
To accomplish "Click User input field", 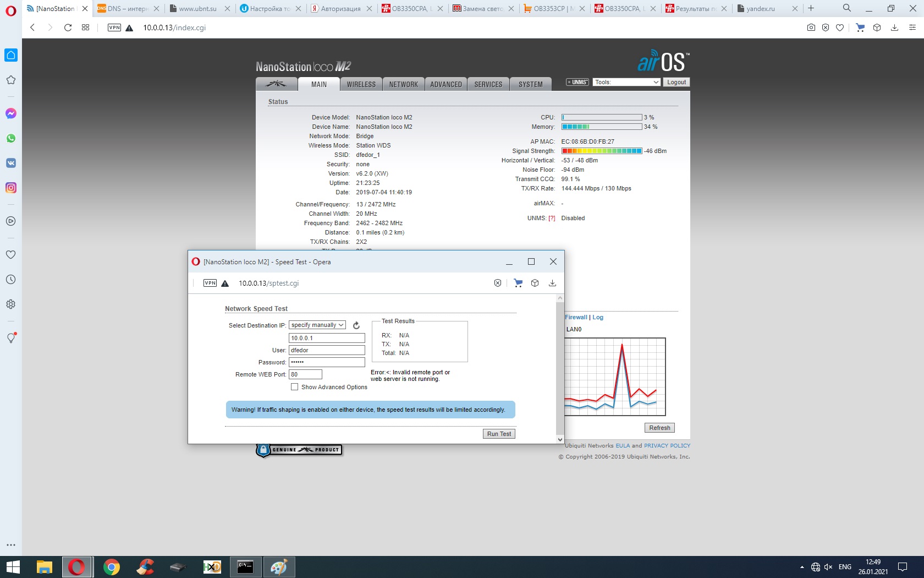I will tap(327, 350).
